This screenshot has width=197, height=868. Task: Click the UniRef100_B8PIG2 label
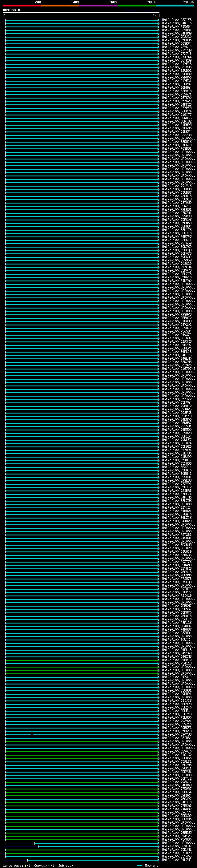(x=177, y=121)
